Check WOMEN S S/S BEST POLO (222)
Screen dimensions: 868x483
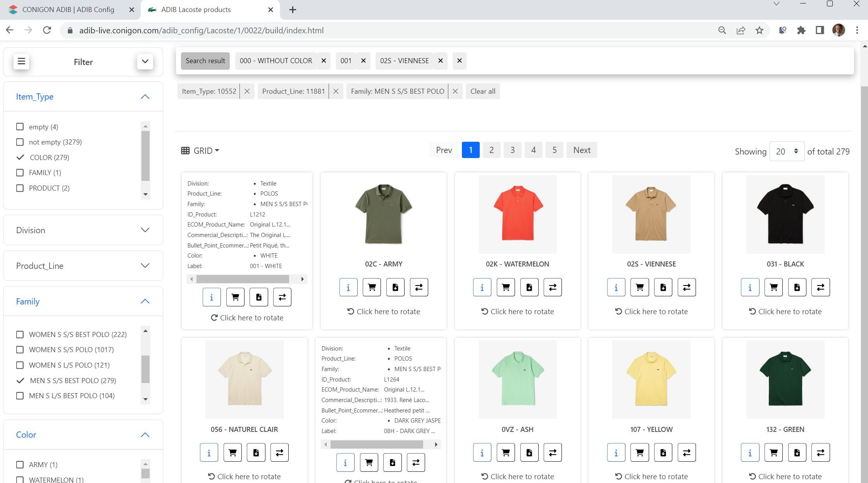[x=20, y=334]
